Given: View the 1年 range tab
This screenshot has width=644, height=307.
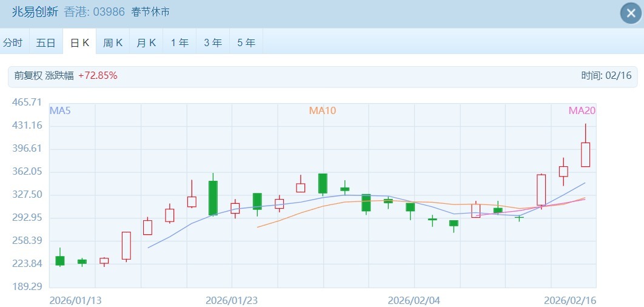Looking at the screenshot, I should point(179,42).
